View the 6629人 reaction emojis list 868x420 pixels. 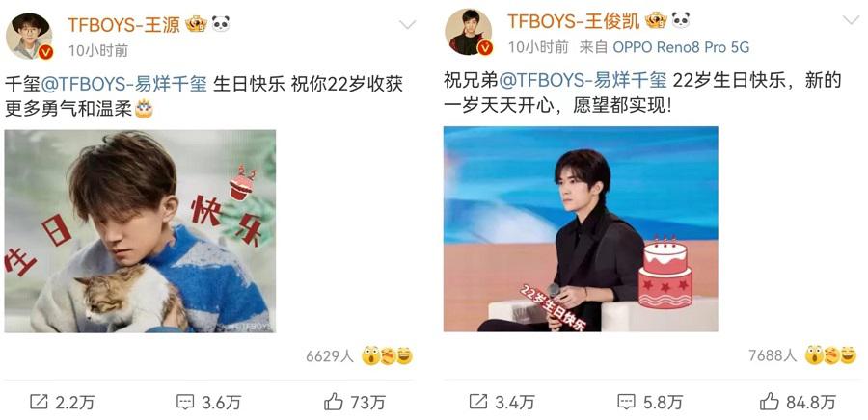click(360, 355)
